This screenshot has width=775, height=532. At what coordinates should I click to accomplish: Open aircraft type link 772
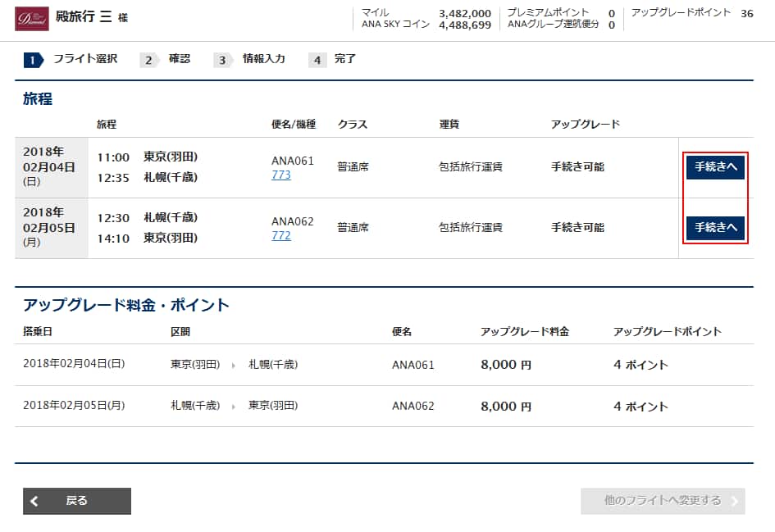click(x=280, y=235)
